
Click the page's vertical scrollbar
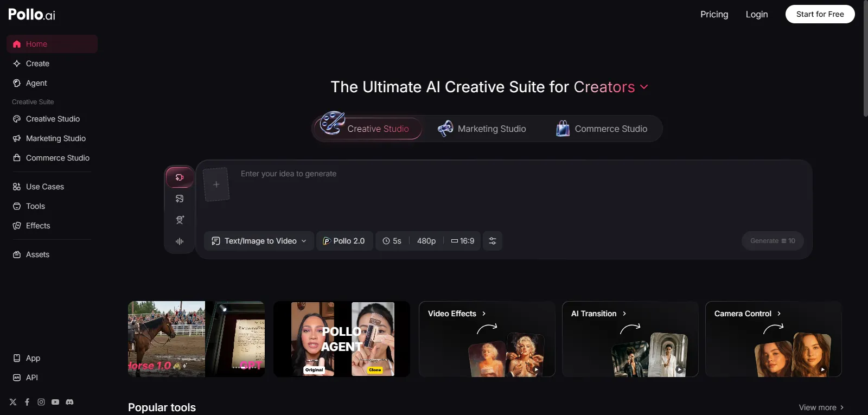[865, 59]
